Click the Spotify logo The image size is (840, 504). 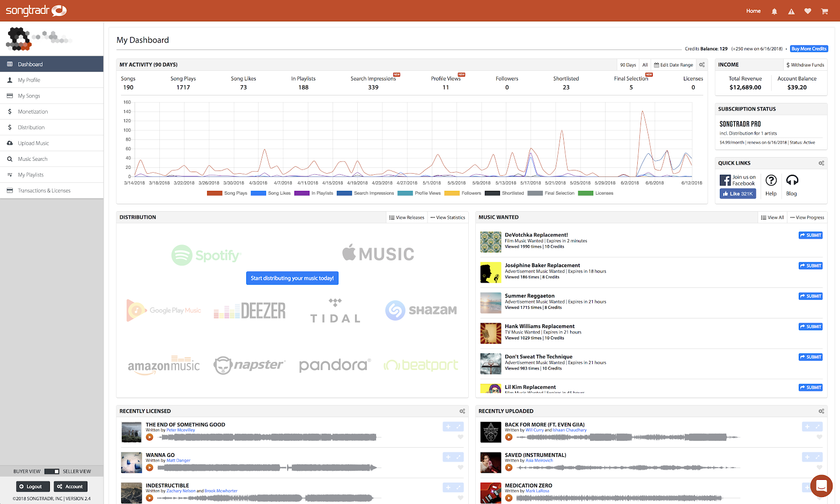(x=206, y=255)
